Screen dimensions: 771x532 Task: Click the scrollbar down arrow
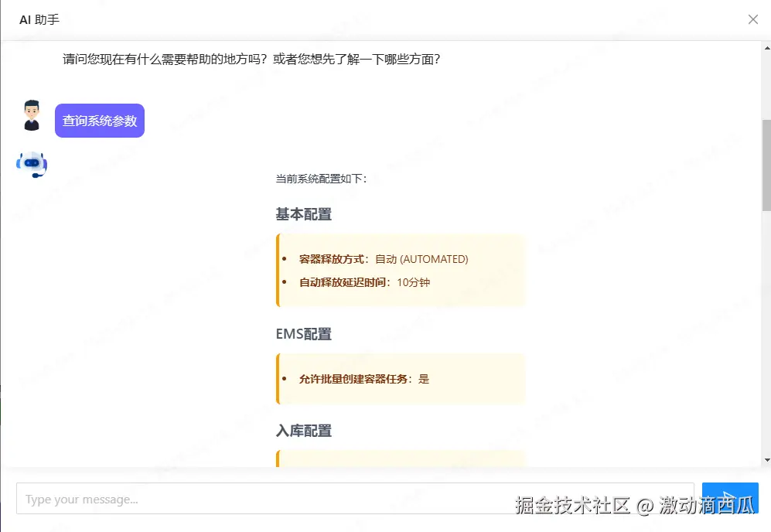point(766,460)
